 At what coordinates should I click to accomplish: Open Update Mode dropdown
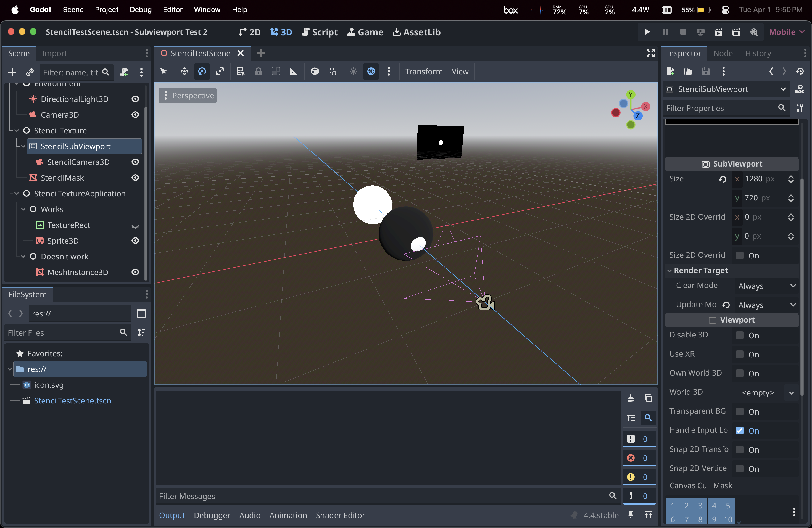766,305
